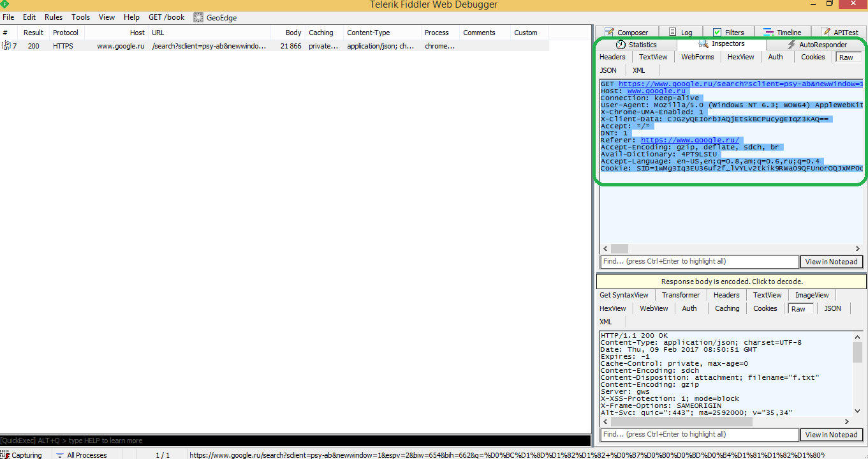Click the Log tab document icon
The image size is (868, 459).
click(x=672, y=32)
